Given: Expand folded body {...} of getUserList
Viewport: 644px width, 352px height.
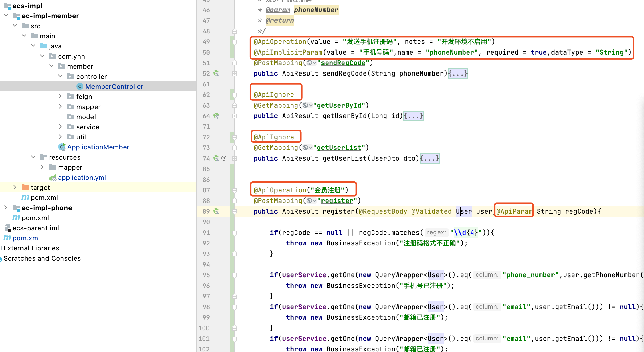Looking at the screenshot, I should click(429, 158).
